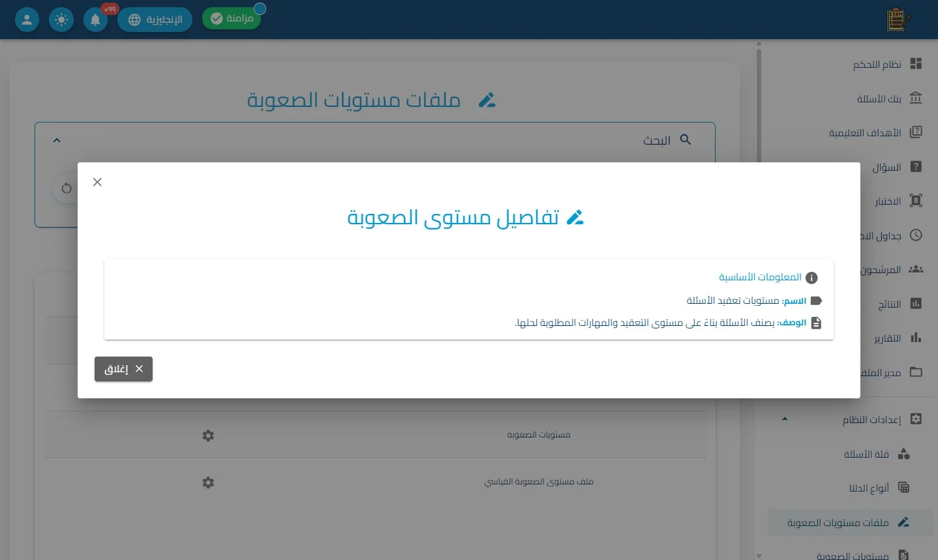Collapse the إعدادات النظام section arrow

tap(785, 419)
